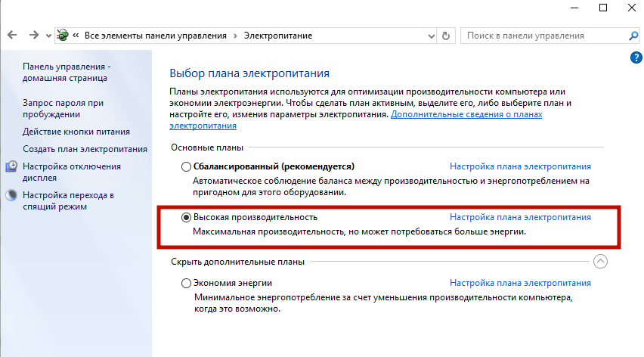Collapse additional plans with round chevron
The width and height of the screenshot is (644, 357).
tap(600, 261)
